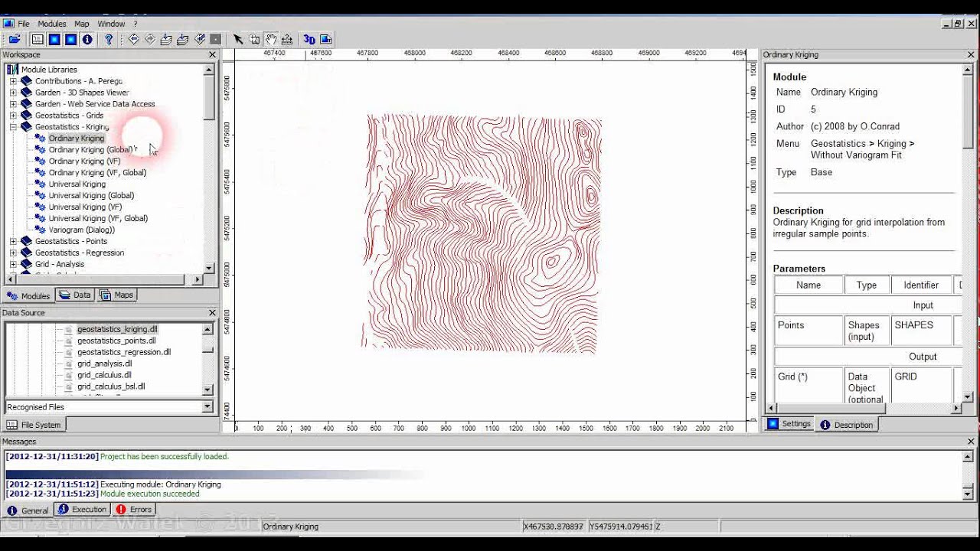This screenshot has width=980, height=551.
Task: Open the Window menu
Action: pos(111,24)
